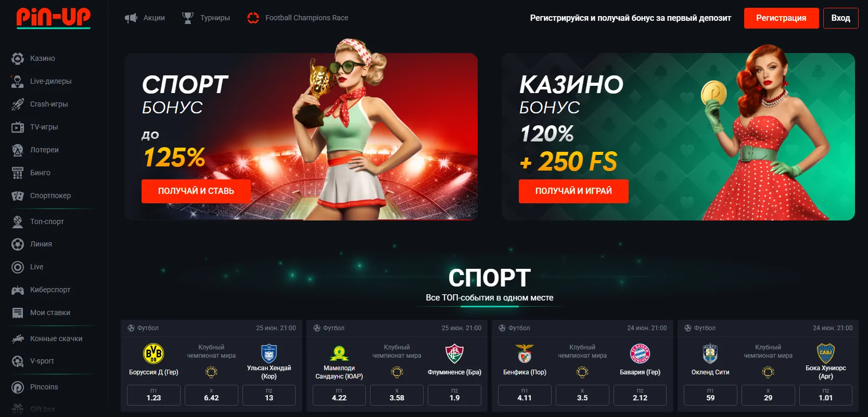Go to TV-игры icon in sidebar
This screenshot has height=417, width=868.
tap(18, 127)
